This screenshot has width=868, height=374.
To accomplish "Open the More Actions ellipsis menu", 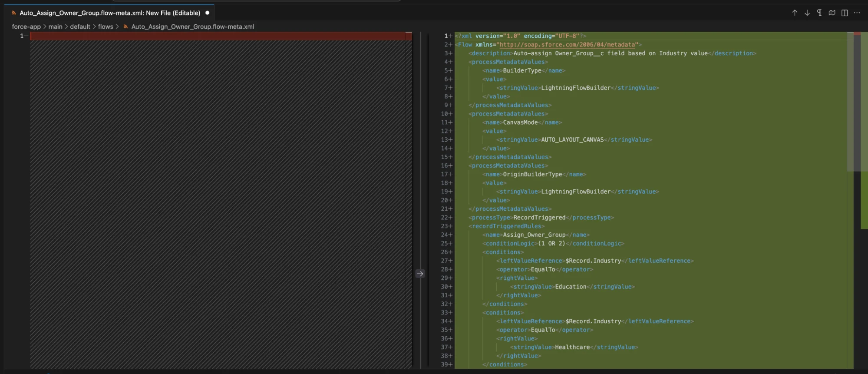I will (x=857, y=13).
